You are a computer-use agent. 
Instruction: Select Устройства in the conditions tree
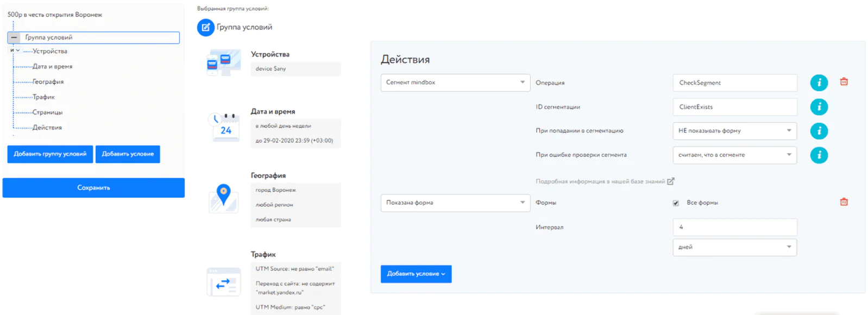[x=50, y=51]
